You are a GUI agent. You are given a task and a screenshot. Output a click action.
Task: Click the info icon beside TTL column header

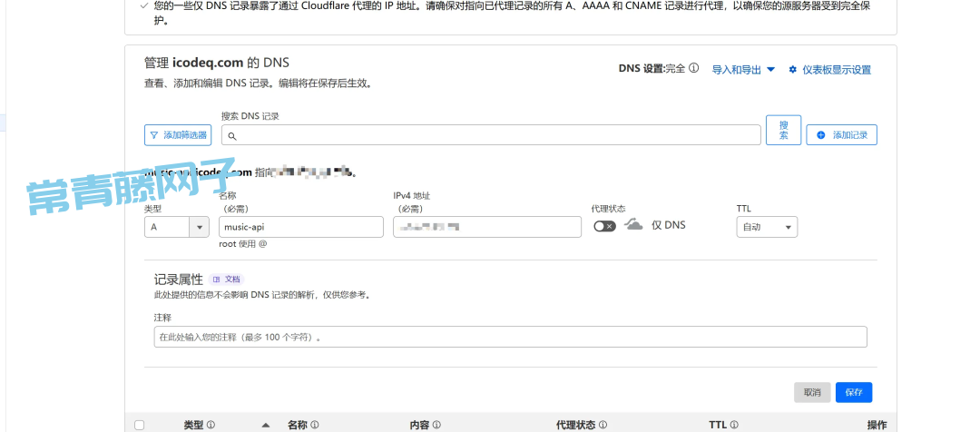click(x=733, y=425)
